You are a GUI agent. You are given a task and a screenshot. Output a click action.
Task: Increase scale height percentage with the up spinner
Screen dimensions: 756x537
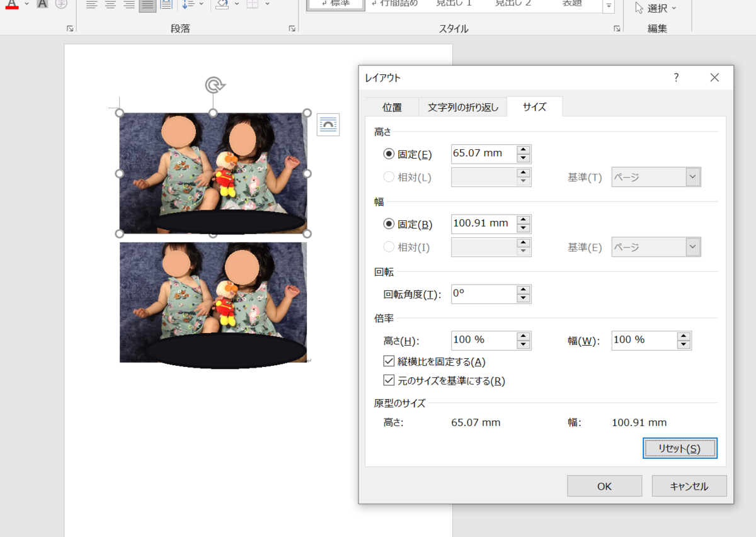[524, 336]
